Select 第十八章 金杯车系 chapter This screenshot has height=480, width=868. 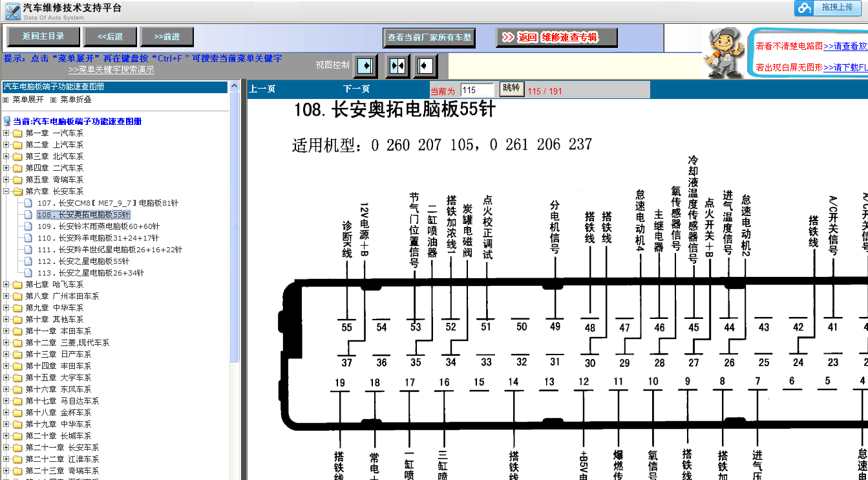tap(58, 413)
